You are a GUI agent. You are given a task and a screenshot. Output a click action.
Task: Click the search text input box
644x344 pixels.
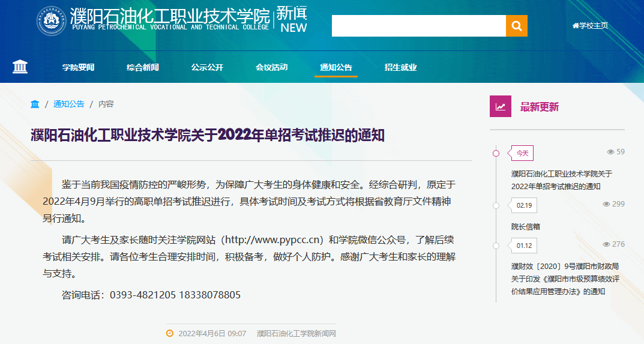pos(418,26)
